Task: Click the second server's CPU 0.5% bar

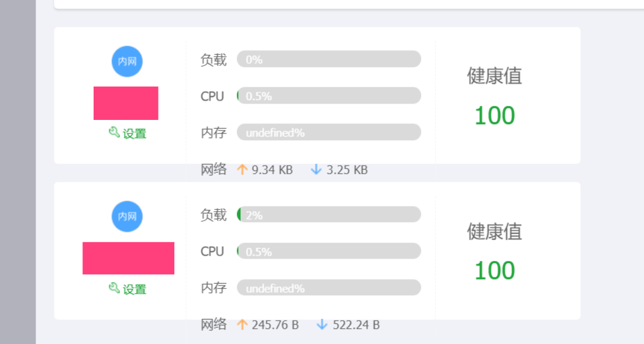Action: 329,251
